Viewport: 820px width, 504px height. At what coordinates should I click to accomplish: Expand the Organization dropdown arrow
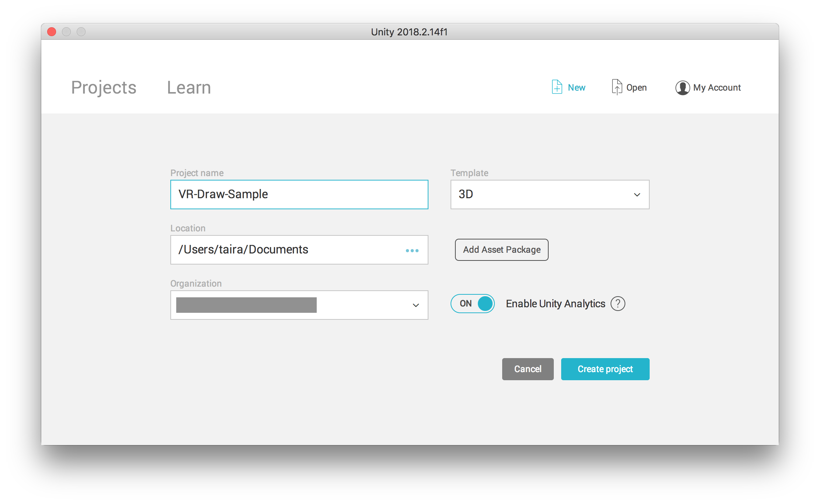(416, 305)
